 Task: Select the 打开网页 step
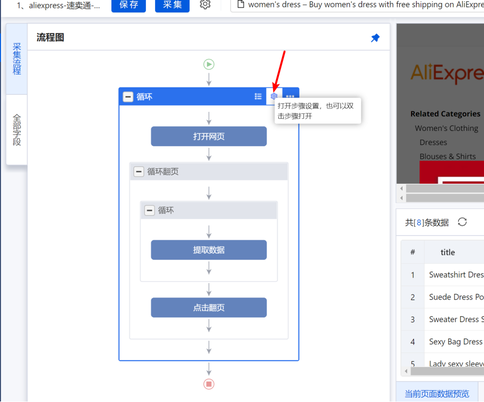209,136
